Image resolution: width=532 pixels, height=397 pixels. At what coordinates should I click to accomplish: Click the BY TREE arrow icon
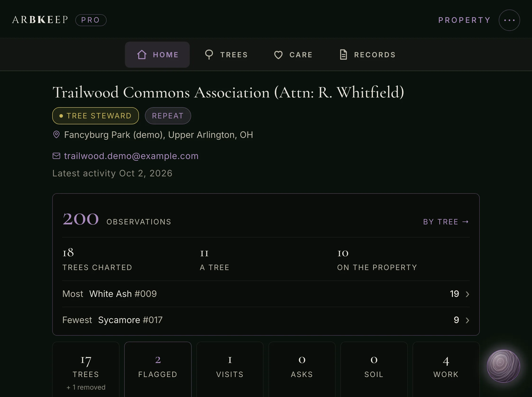coord(465,222)
